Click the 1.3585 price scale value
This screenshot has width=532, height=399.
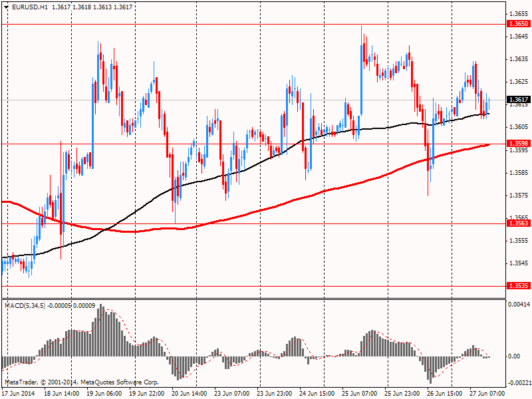coord(519,173)
